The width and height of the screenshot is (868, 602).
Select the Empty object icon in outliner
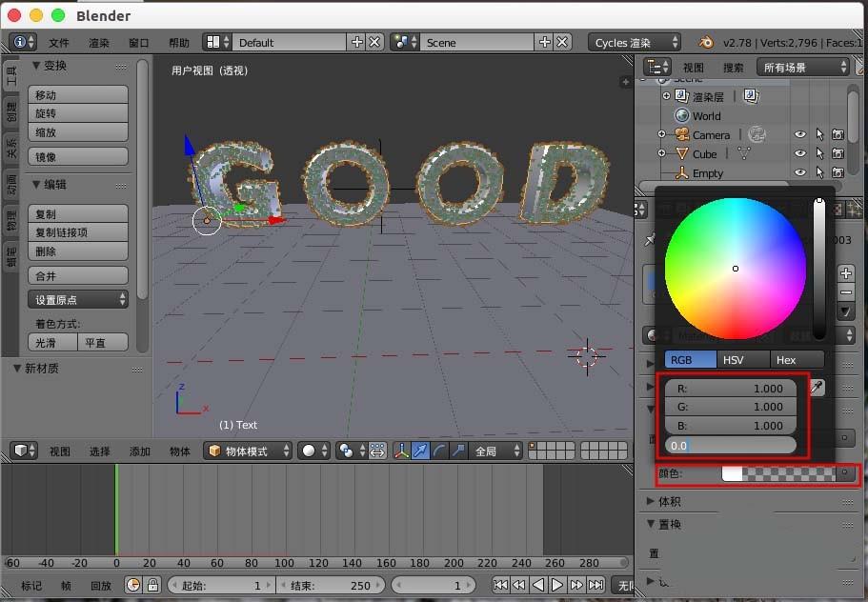coord(681,172)
